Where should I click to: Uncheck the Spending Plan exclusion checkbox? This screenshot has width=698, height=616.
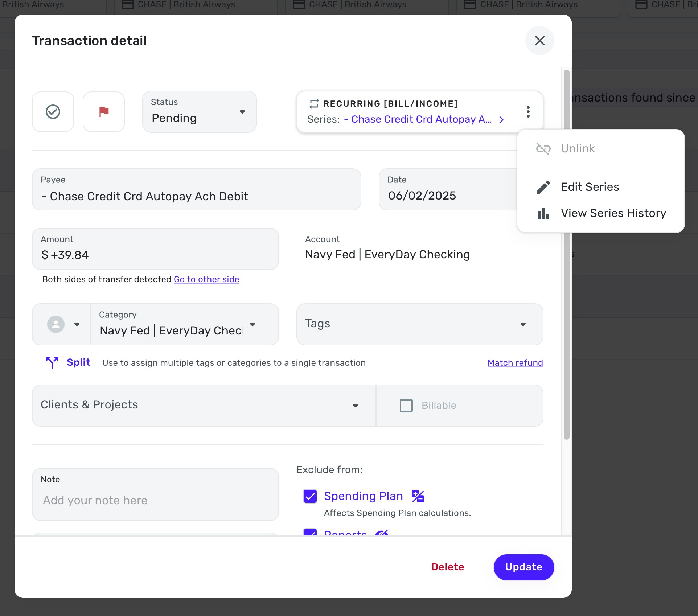pyautogui.click(x=310, y=496)
